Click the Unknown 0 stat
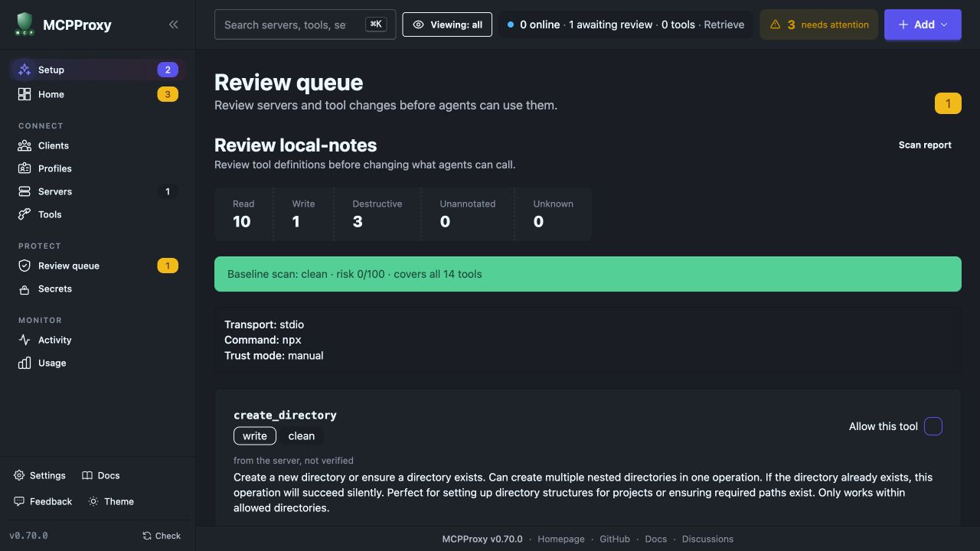 pyautogui.click(x=553, y=214)
